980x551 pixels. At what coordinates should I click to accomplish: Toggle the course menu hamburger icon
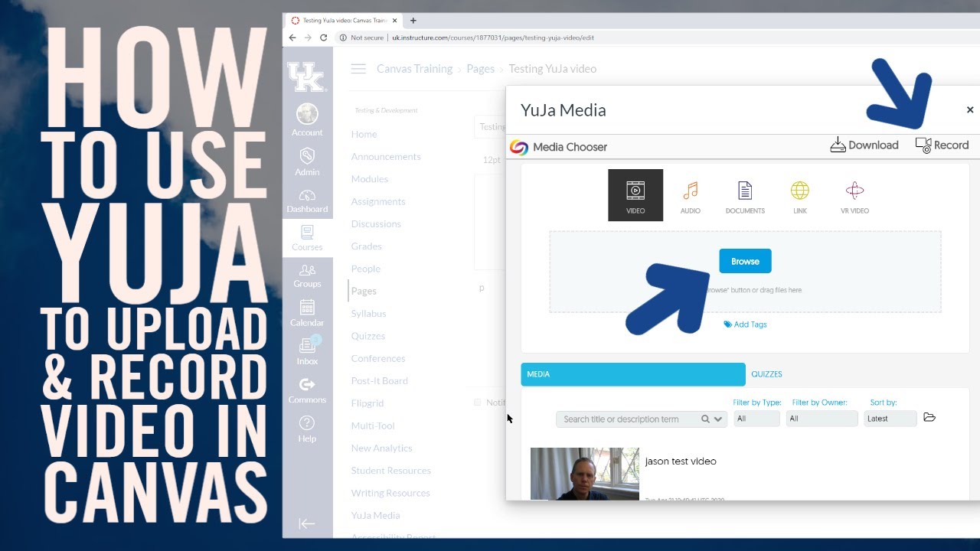pyautogui.click(x=358, y=69)
